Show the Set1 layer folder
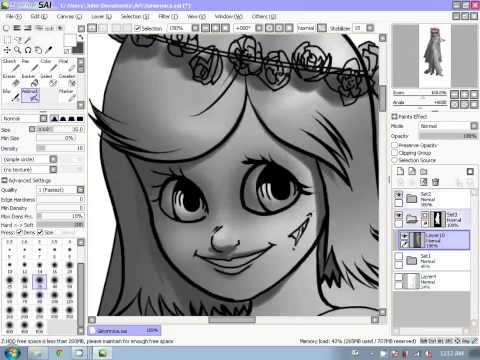This screenshot has width=480, height=360. click(x=399, y=257)
